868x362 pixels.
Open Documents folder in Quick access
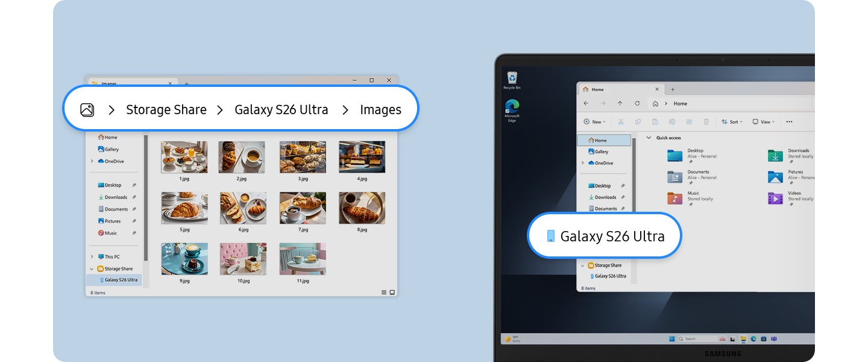click(692, 177)
